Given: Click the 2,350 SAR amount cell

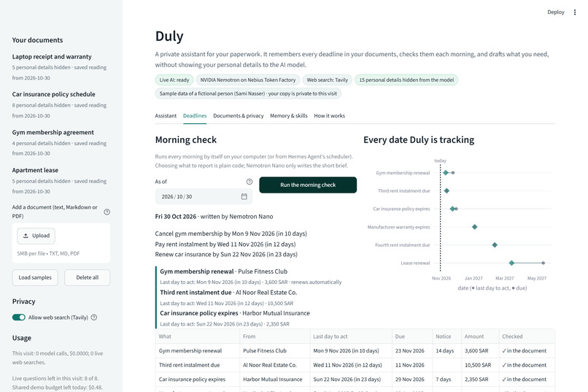Looking at the screenshot, I should click(480, 380).
